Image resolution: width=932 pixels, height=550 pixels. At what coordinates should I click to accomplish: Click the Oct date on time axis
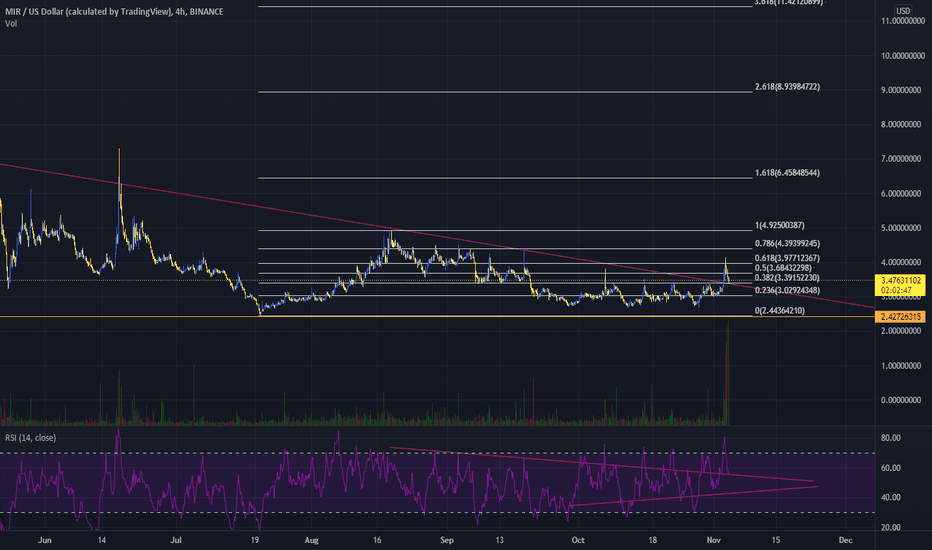click(x=578, y=540)
